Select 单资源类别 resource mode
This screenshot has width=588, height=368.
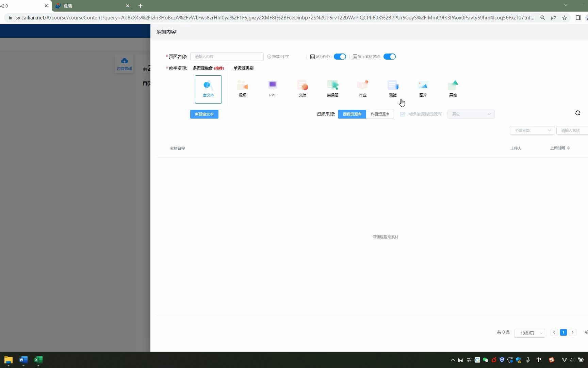click(243, 68)
